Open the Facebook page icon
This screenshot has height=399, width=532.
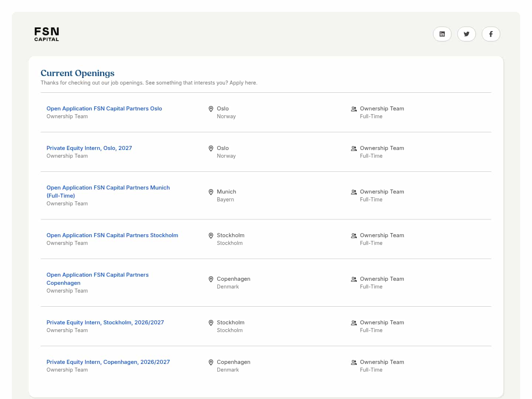point(491,34)
